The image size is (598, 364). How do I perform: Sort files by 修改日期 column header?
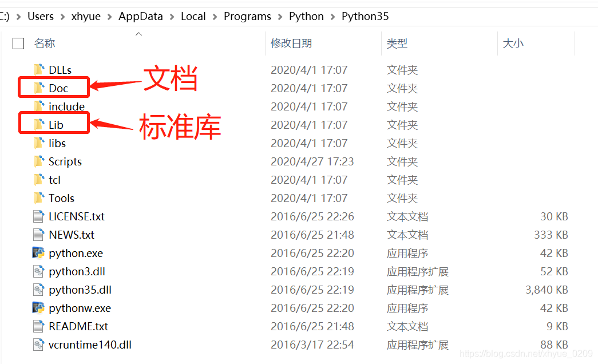(x=290, y=43)
